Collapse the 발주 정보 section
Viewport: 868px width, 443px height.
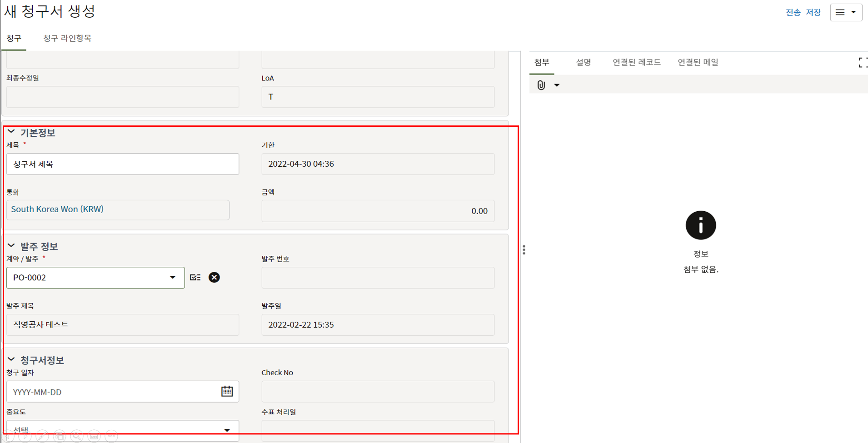(x=11, y=246)
